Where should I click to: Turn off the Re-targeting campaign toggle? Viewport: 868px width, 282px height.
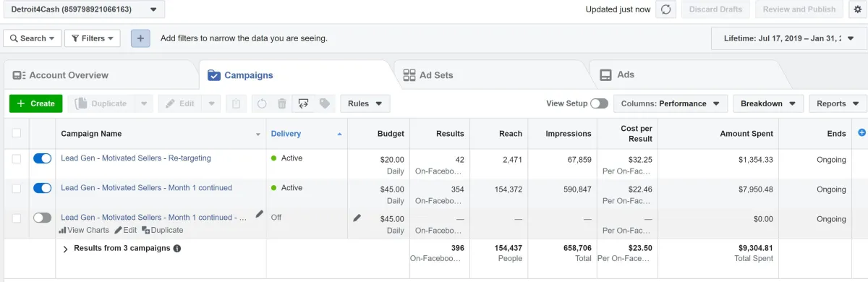(42, 158)
